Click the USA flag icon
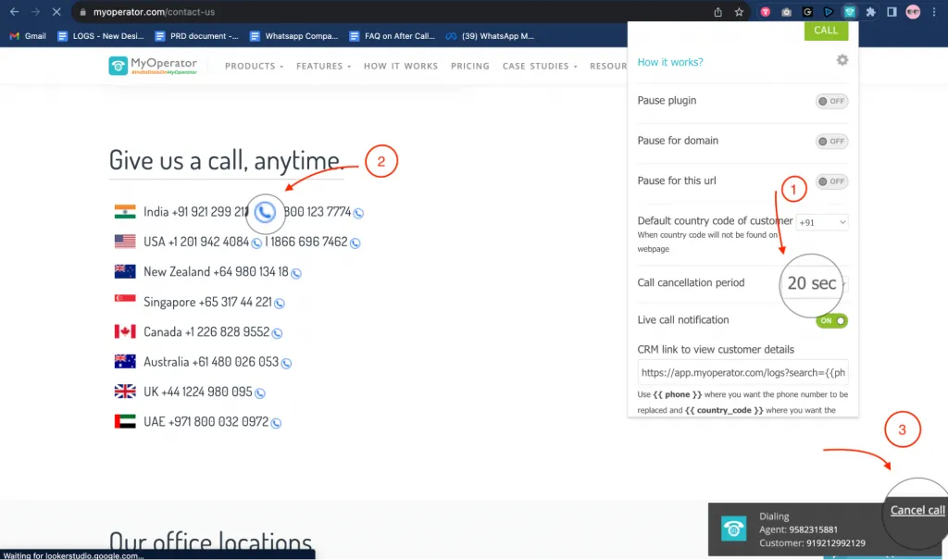The height and width of the screenshot is (560, 948). pyautogui.click(x=125, y=242)
